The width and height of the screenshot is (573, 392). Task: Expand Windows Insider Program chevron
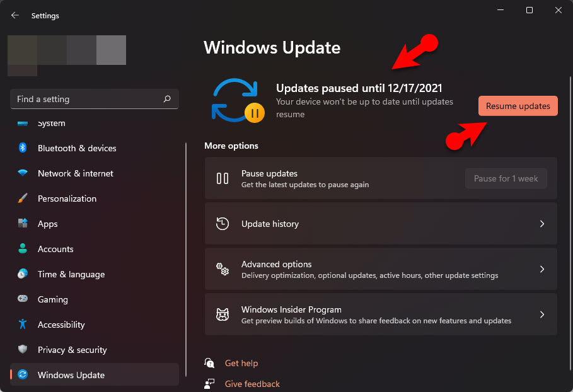[x=542, y=314]
